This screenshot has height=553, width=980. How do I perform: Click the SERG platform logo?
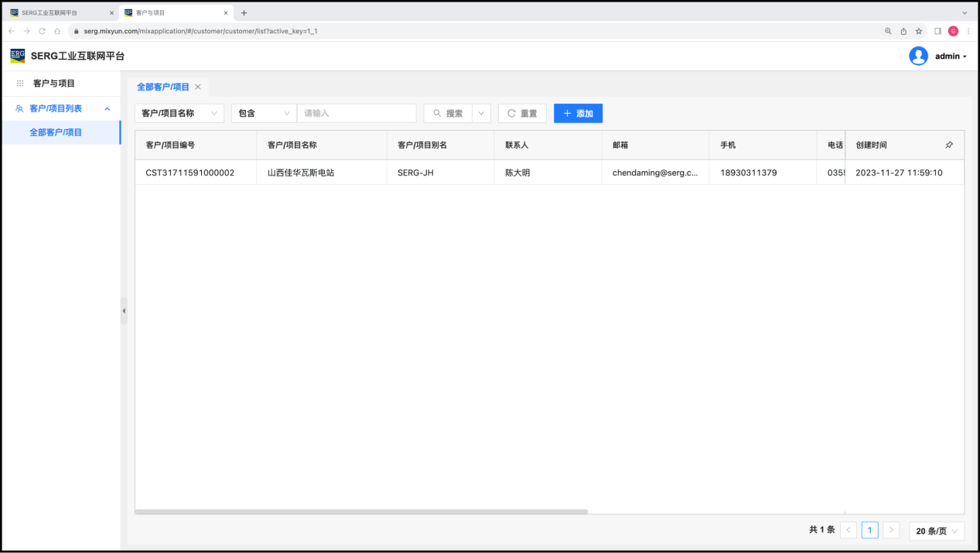point(17,56)
